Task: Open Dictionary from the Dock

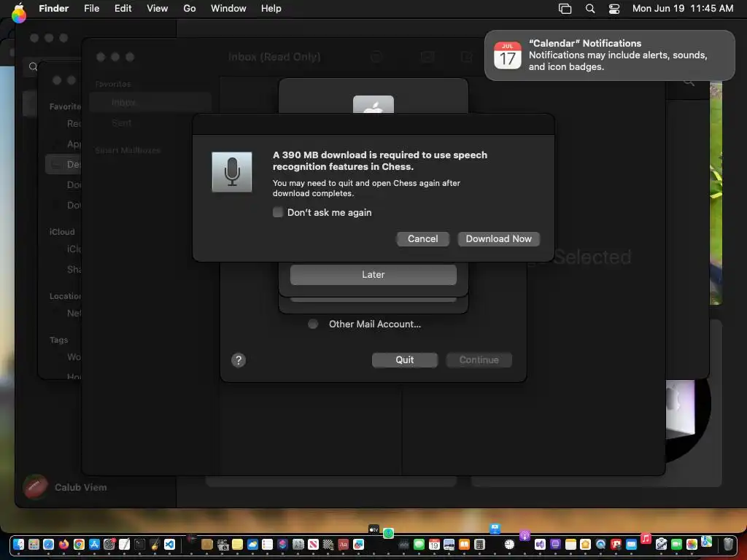Action: 343,544
